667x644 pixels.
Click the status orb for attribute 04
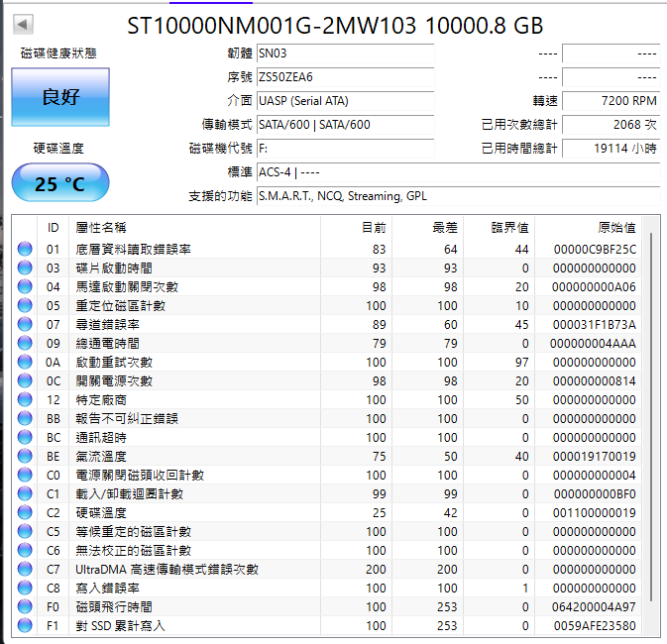pos(25,286)
